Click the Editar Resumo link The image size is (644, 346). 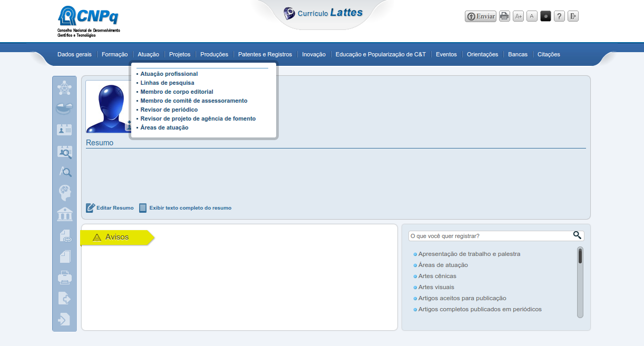pyautogui.click(x=110, y=208)
